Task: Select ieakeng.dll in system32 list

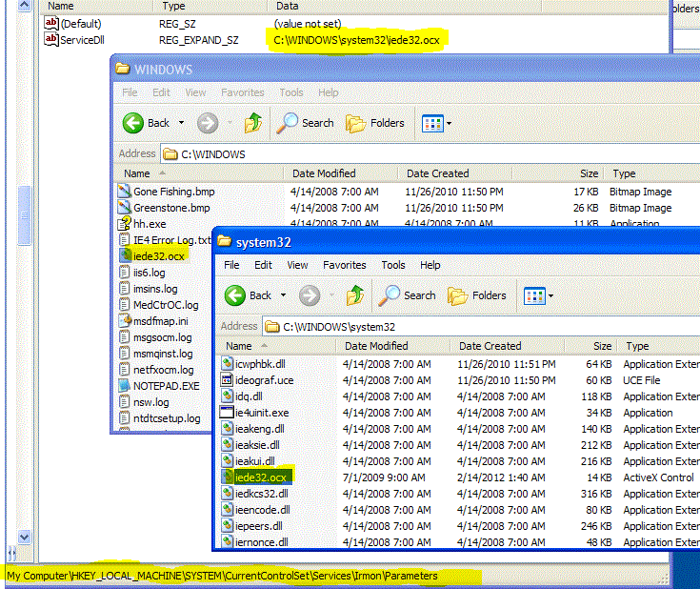Action: [x=260, y=429]
